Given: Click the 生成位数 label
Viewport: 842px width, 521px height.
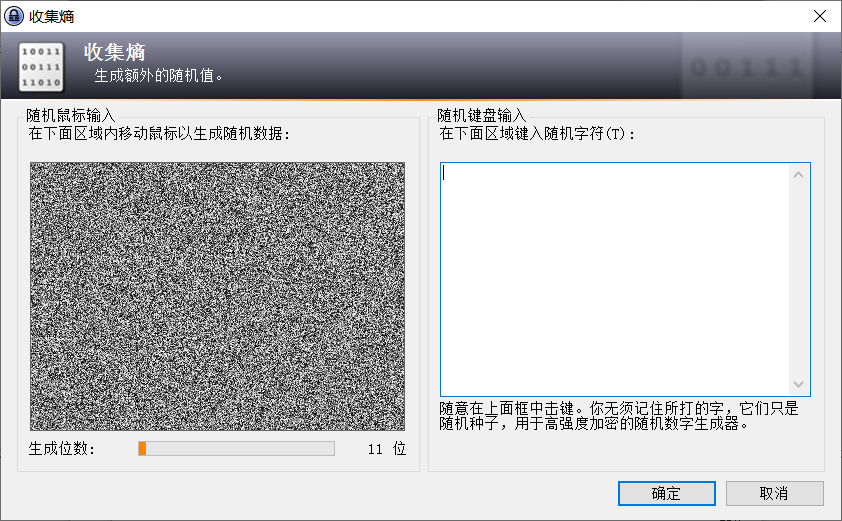Looking at the screenshot, I should click(62, 449).
